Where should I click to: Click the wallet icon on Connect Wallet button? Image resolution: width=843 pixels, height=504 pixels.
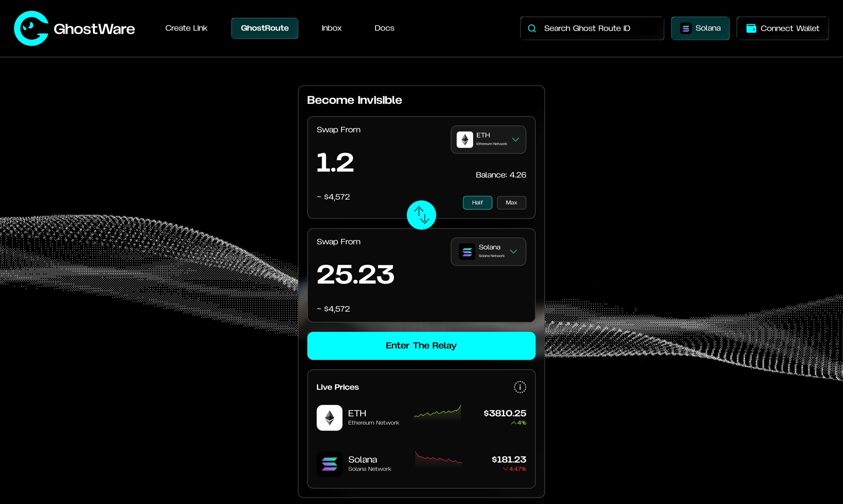click(752, 28)
